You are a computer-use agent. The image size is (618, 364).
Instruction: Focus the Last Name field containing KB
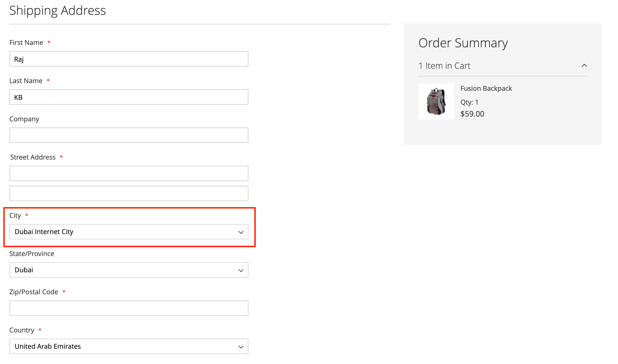[x=129, y=97]
